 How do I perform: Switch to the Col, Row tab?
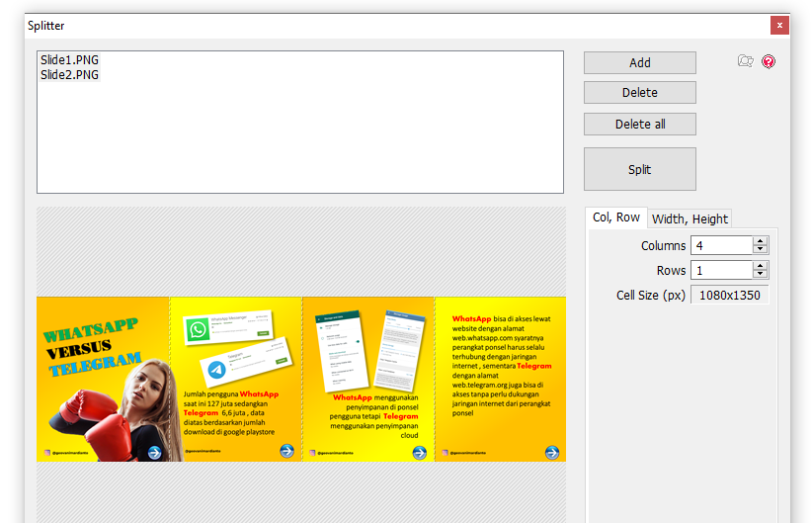pos(616,218)
